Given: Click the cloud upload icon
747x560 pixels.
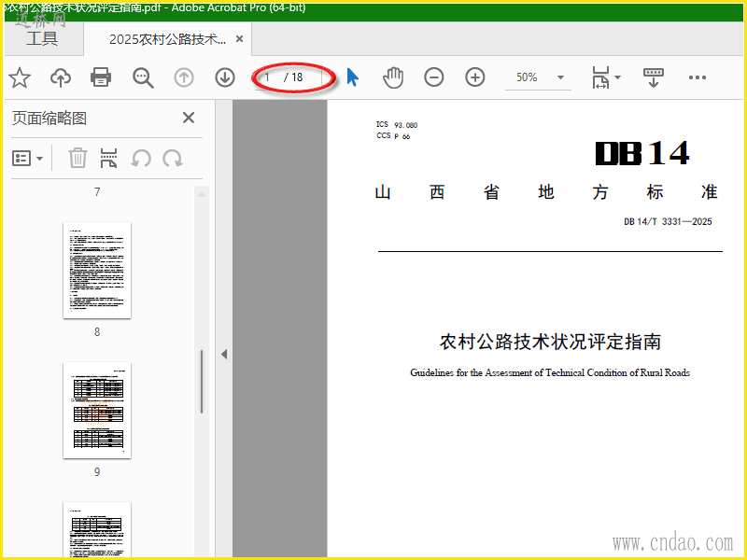Looking at the screenshot, I should pos(61,77).
